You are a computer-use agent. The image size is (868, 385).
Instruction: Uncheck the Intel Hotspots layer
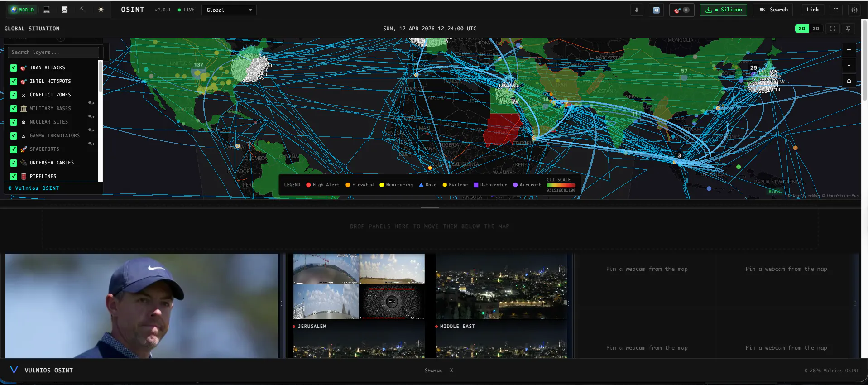(x=14, y=82)
